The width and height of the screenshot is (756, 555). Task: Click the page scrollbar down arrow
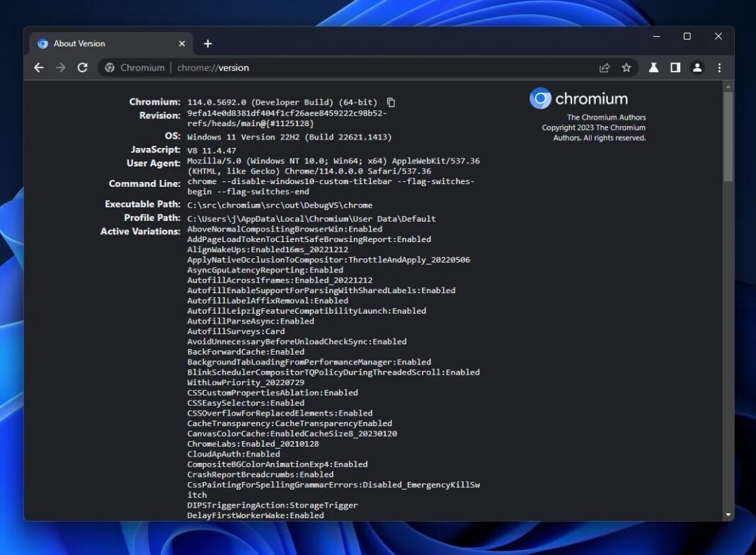728,515
